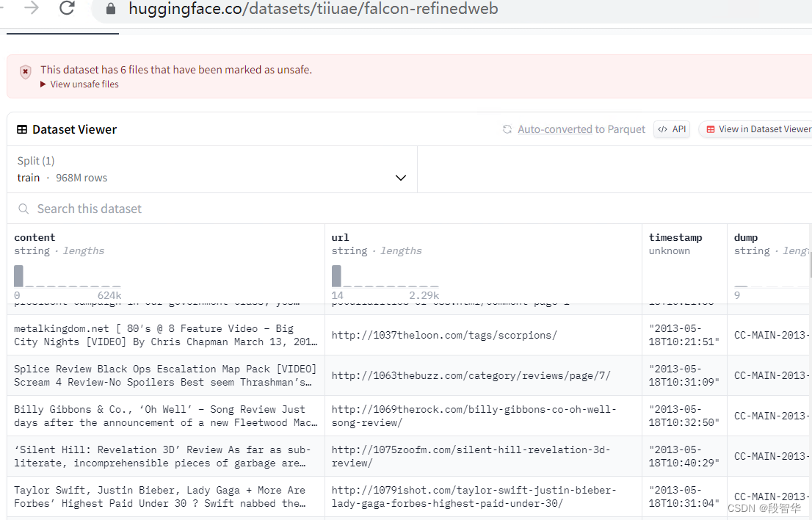The height and width of the screenshot is (520, 812).
Task: Click the Splice Review Black Ops cell
Action: click(x=166, y=375)
